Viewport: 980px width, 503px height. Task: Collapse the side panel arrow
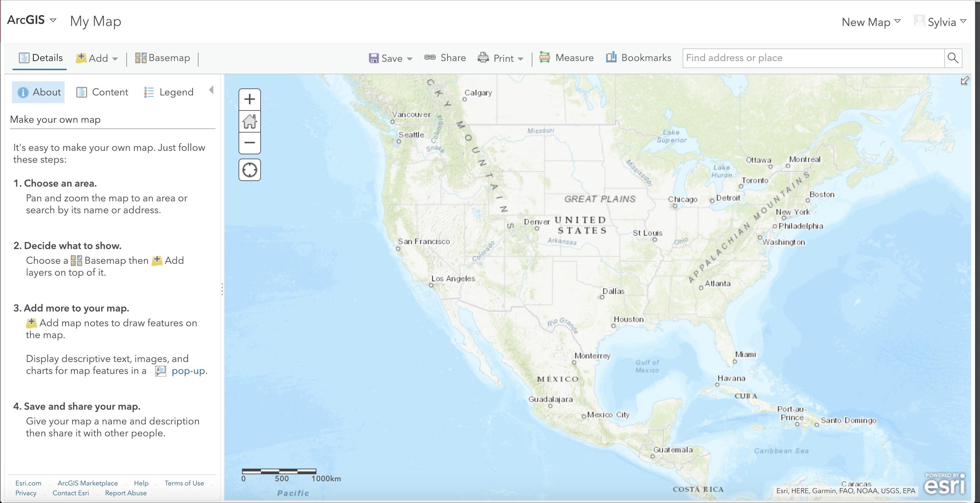pos(212,90)
